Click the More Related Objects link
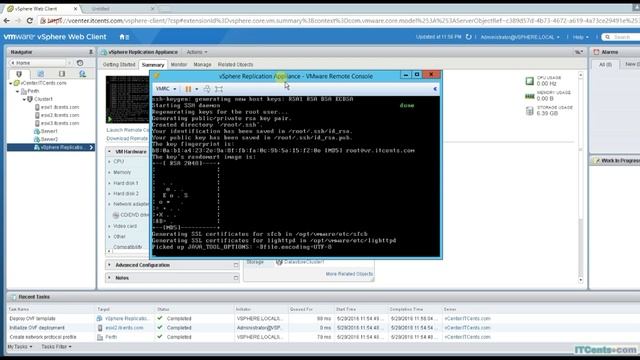The width and height of the screenshot is (640, 360). click(x=349, y=274)
